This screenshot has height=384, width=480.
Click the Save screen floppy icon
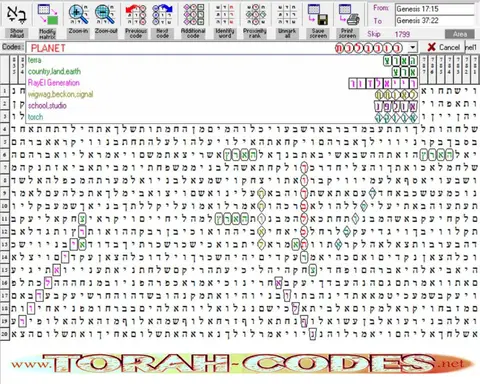(318, 14)
